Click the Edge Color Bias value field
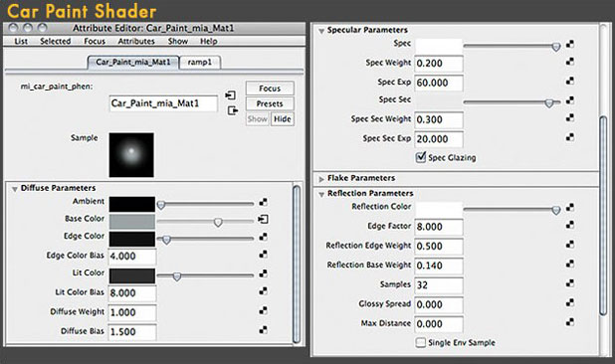 132,257
